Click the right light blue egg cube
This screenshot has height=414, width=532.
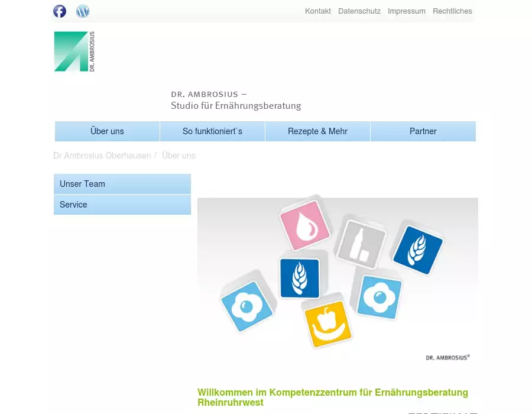(379, 297)
